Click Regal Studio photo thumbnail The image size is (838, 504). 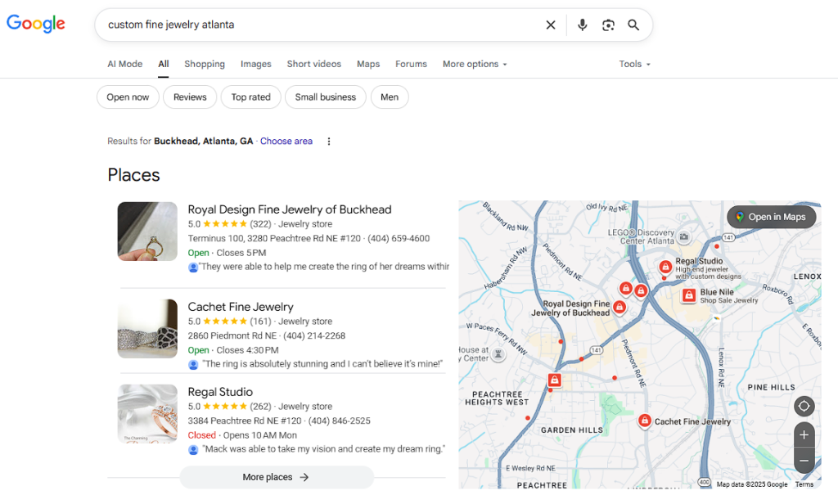point(147,414)
